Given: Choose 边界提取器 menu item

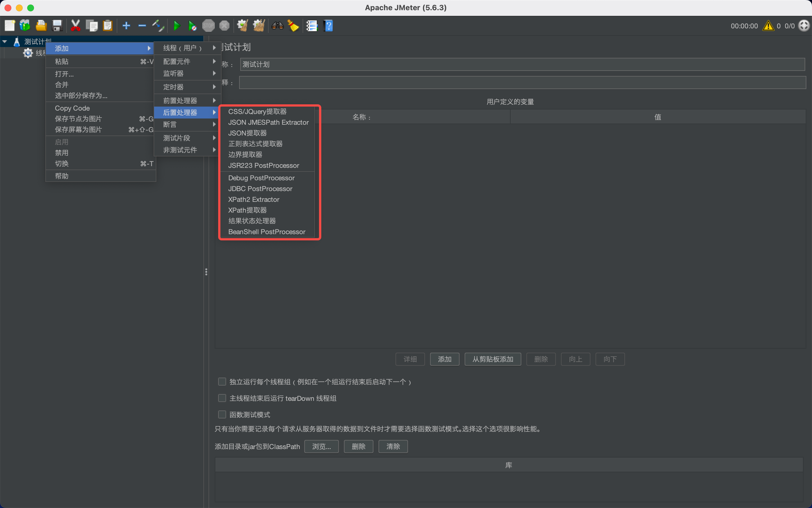Looking at the screenshot, I should [267, 154].
